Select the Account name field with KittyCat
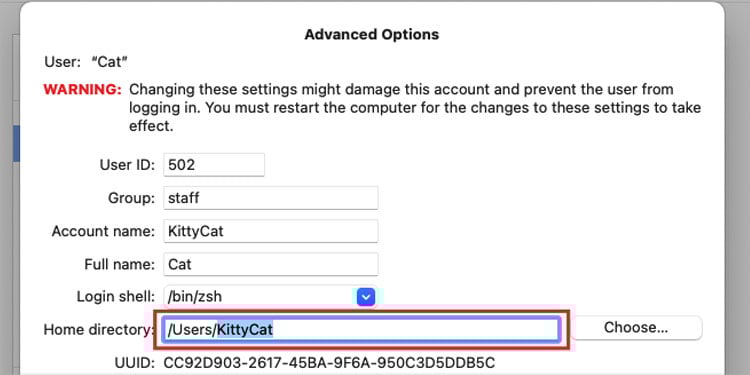The width and height of the screenshot is (750, 375). click(271, 232)
